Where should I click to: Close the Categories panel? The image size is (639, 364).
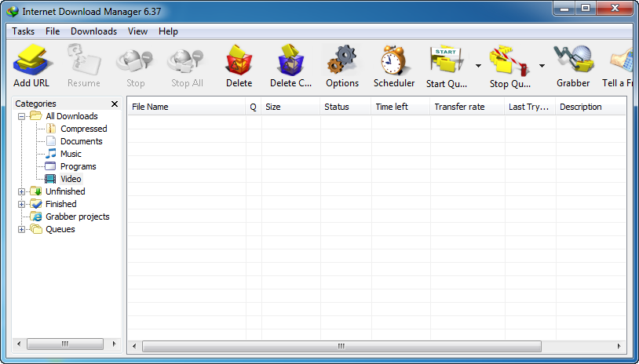click(x=115, y=104)
